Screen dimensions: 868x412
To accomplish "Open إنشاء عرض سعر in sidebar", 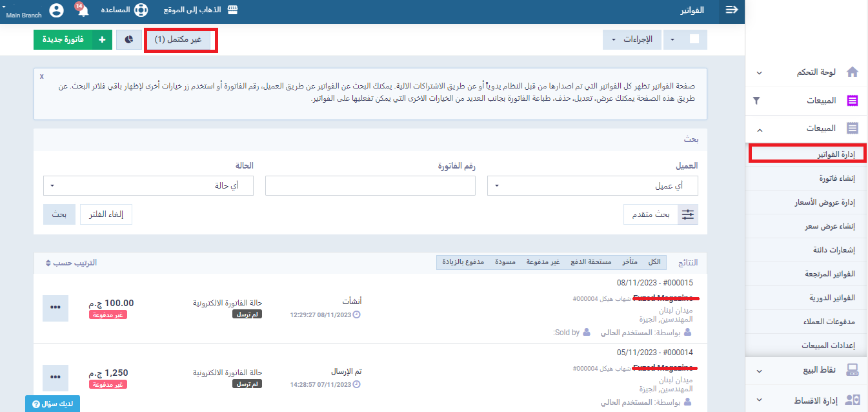I will pos(806,226).
